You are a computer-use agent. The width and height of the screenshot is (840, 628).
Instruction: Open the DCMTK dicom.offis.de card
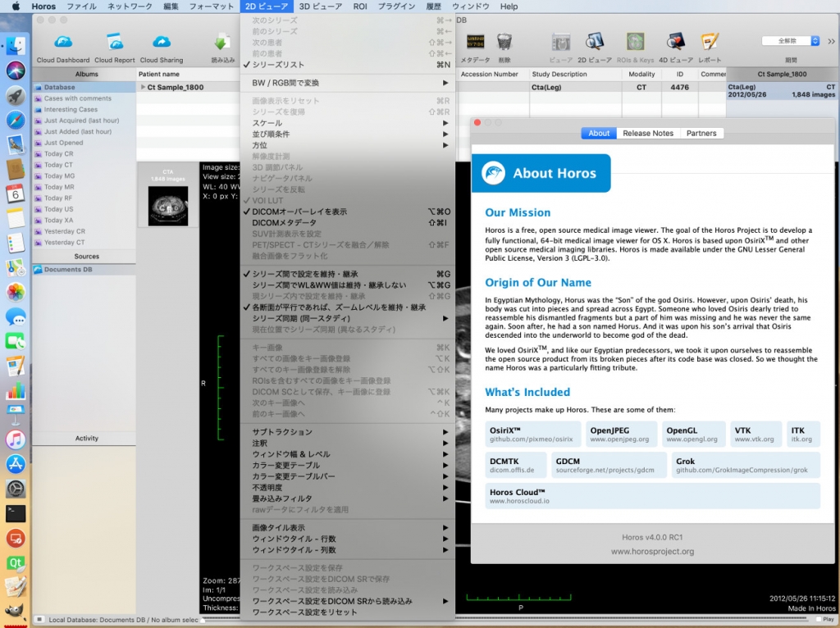[x=516, y=465]
